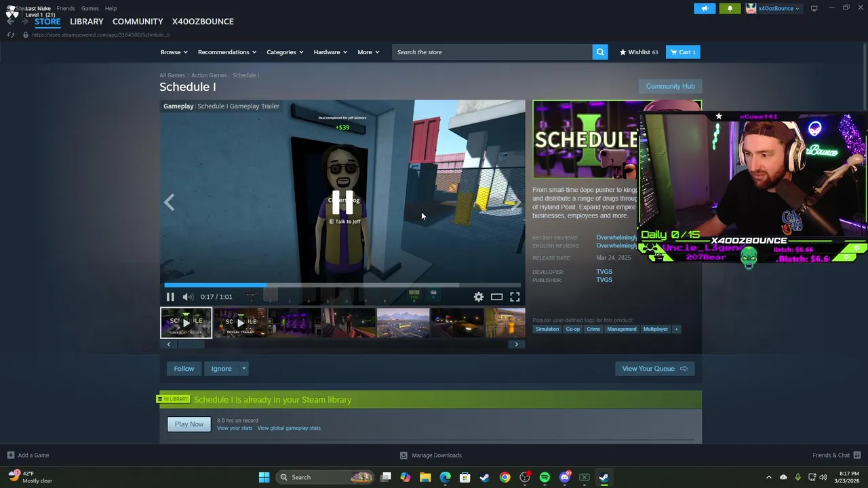The image size is (868, 488).
Task: Open the Ignore options dropdown arrow
Action: 243,369
